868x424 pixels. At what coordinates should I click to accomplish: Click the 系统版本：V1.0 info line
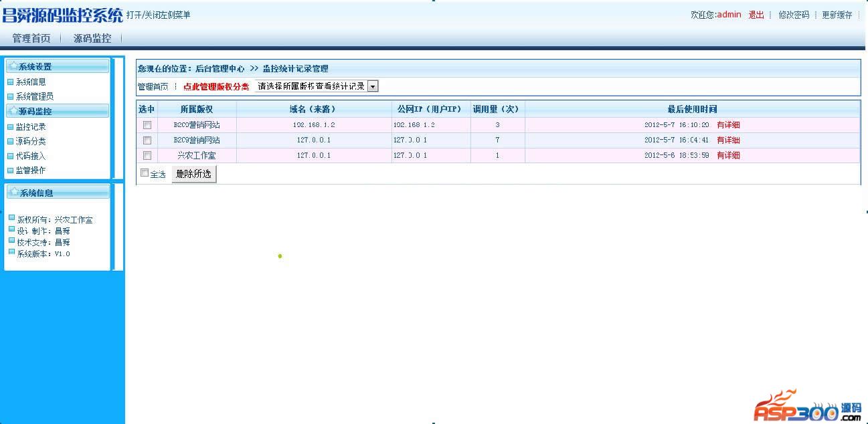[x=44, y=254]
